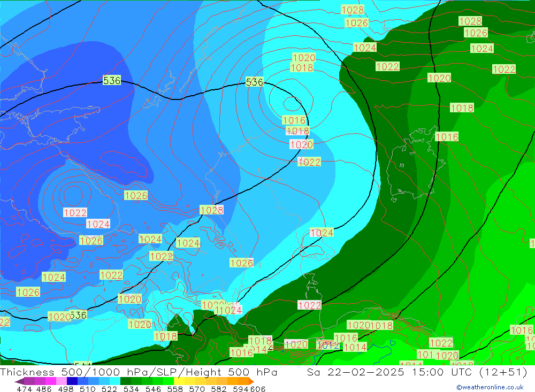Click the overlapping 11024 isobar label

(x=228, y=310)
